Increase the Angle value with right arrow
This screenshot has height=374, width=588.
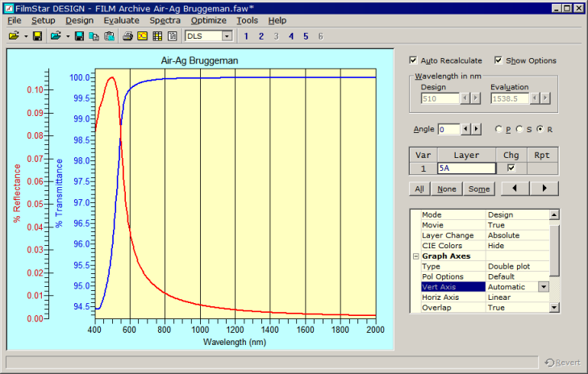click(x=476, y=129)
